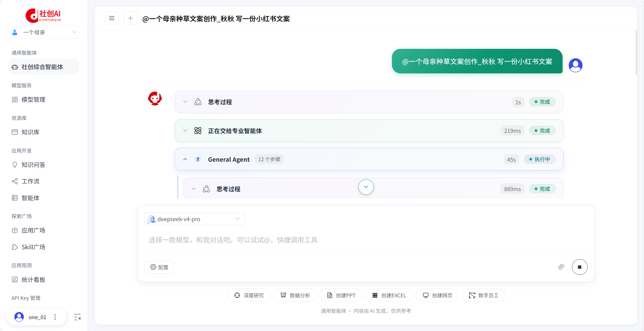The height and width of the screenshot is (331, 644).
Task: Click the 1s duration label
Action: point(518,102)
